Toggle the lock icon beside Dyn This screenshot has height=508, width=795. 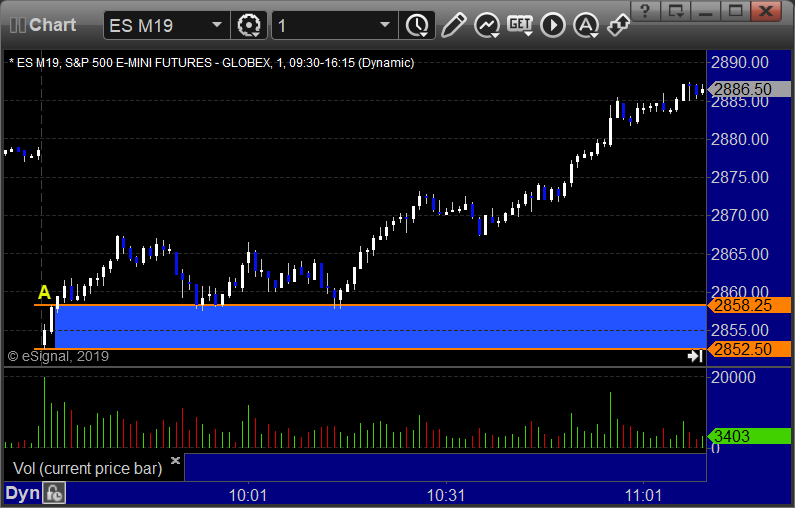tap(54, 493)
